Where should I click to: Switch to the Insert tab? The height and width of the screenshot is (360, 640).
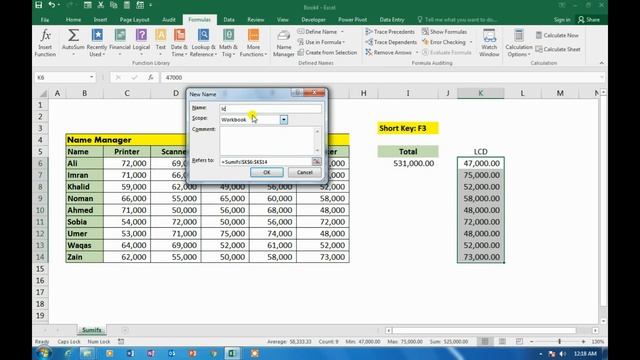[x=100, y=20]
